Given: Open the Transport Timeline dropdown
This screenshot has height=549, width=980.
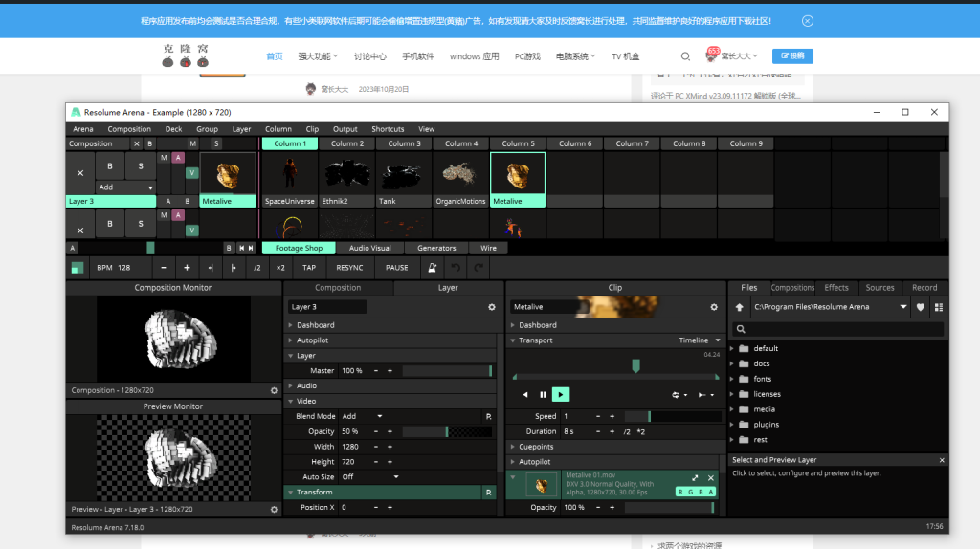Looking at the screenshot, I should tap(700, 340).
